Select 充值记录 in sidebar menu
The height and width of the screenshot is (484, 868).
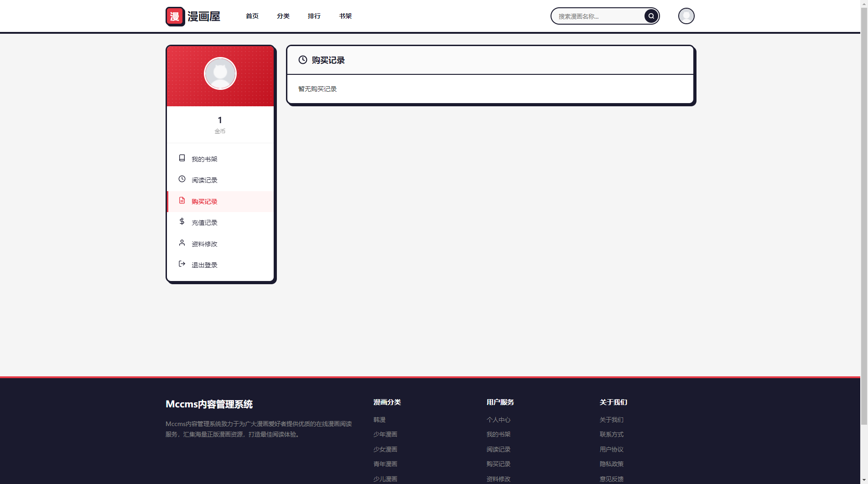[220, 223]
